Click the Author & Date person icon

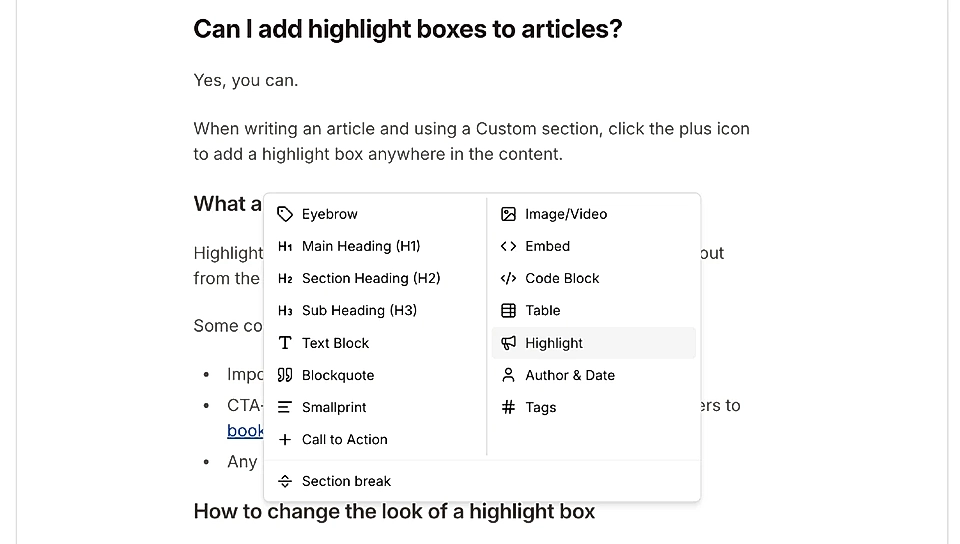(x=508, y=375)
